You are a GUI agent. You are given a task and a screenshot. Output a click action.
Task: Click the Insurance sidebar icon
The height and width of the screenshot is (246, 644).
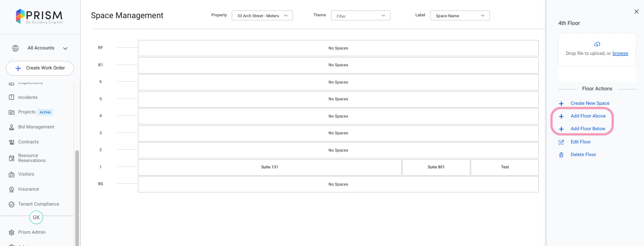pyautogui.click(x=12, y=189)
